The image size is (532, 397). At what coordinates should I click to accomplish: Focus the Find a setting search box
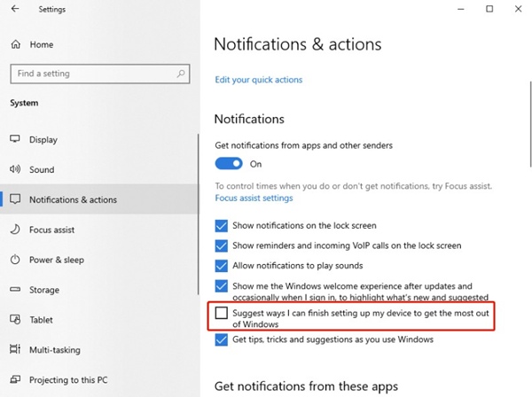(99, 74)
